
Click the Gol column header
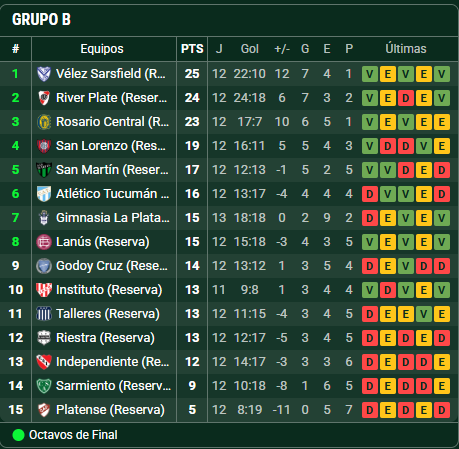pos(250,49)
